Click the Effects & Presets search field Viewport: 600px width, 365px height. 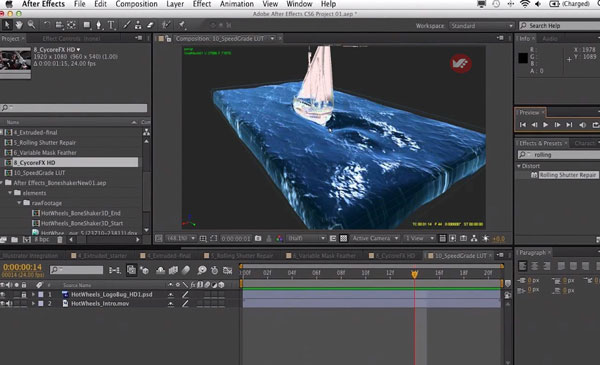[x=559, y=155]
